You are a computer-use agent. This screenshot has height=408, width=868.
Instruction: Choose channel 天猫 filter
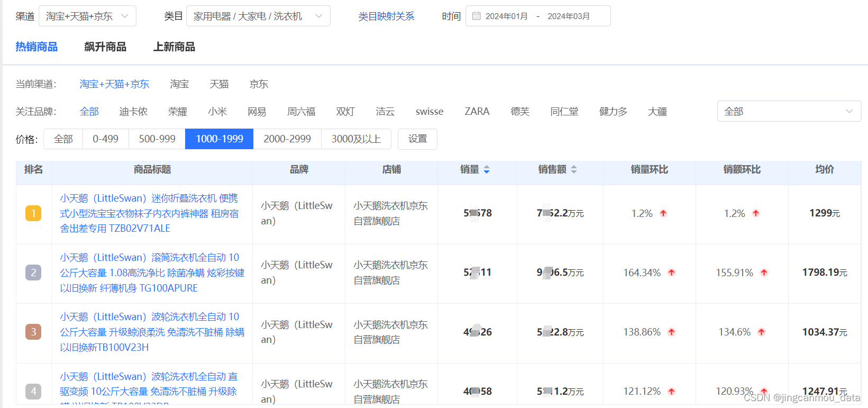coord(219,84)
